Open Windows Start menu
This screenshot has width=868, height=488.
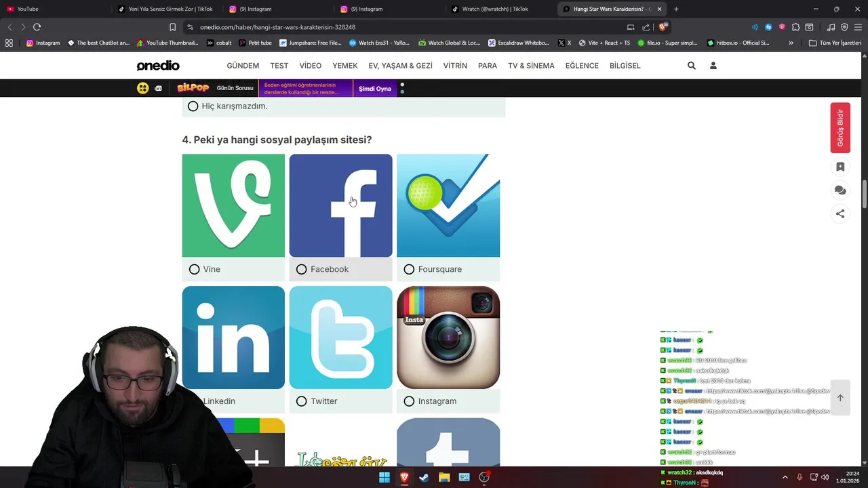(x=384, y=477)
